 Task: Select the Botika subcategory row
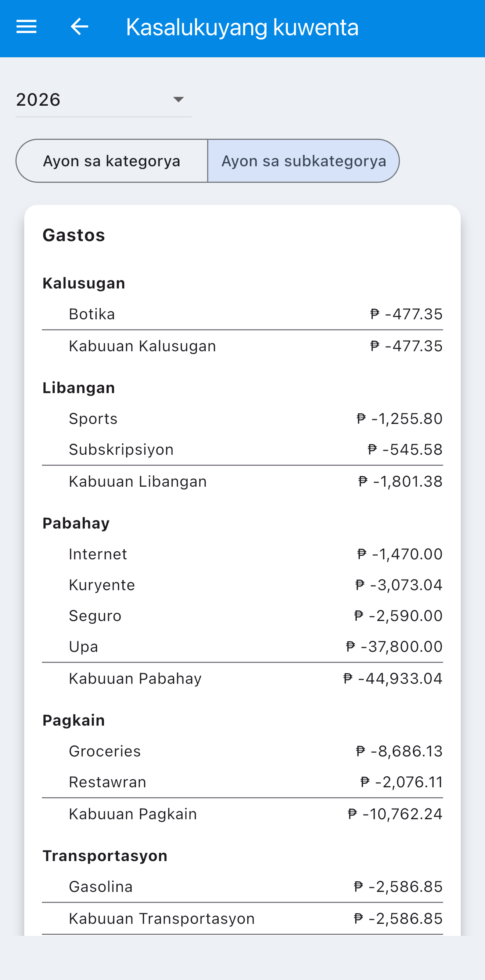coord(242,314)
